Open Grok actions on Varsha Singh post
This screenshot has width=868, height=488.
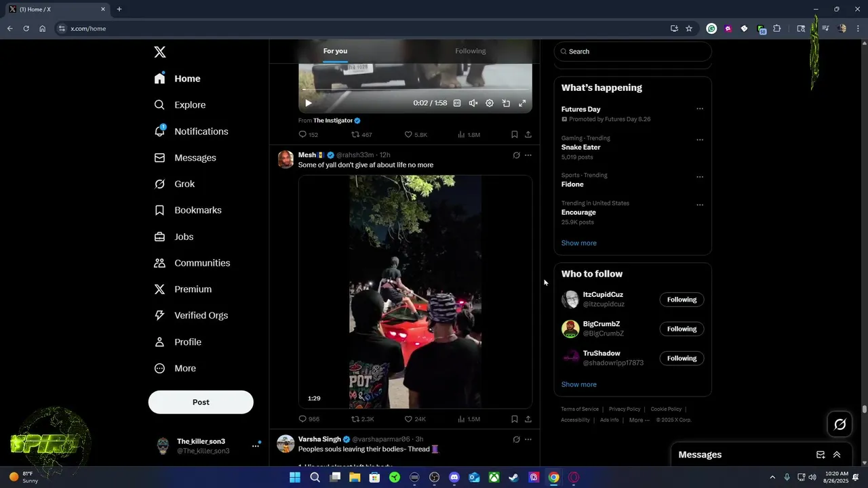(516, 439)
